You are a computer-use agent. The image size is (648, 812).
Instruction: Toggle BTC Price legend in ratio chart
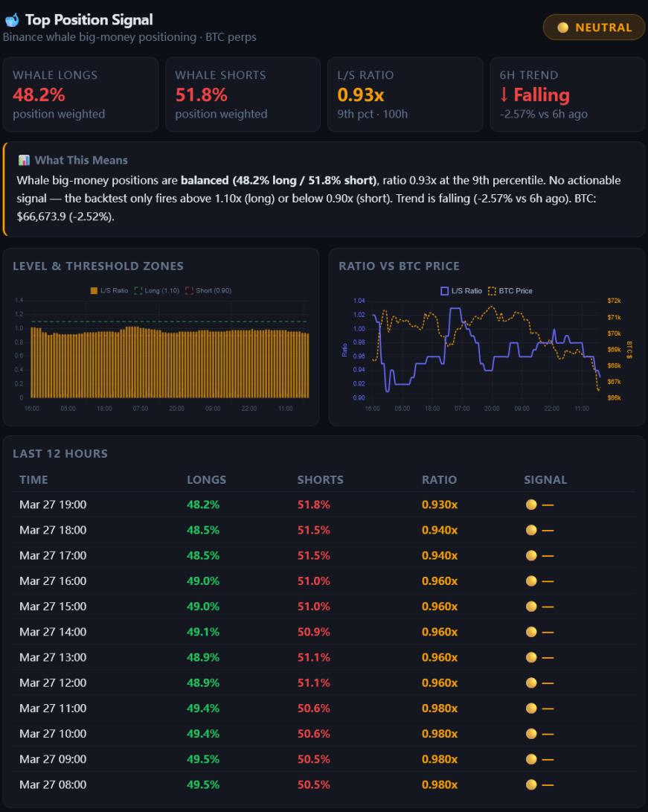(x=510, y=291)
